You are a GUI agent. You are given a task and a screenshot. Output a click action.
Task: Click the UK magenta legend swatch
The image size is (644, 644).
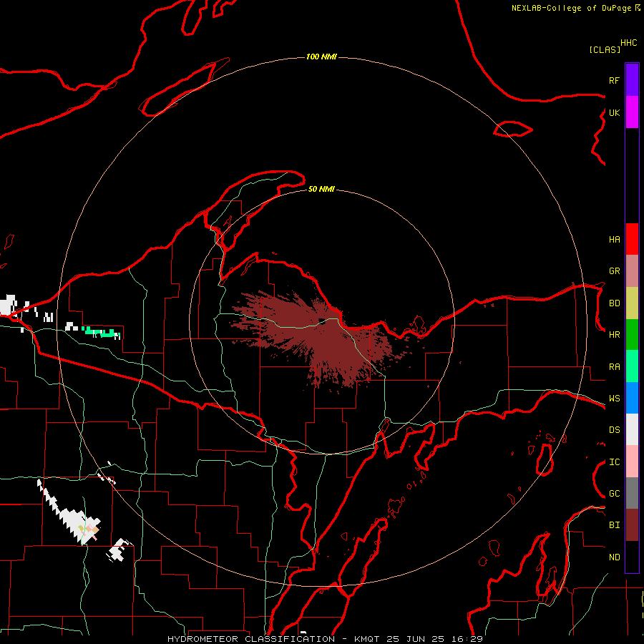click(632, 112)
